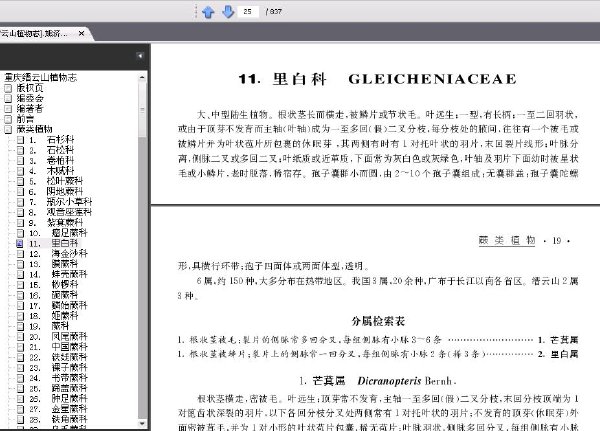Jump to bookmark 6. 阴地蕨科
This screenshot has width=600, height=431.
[x=56, y=191]
